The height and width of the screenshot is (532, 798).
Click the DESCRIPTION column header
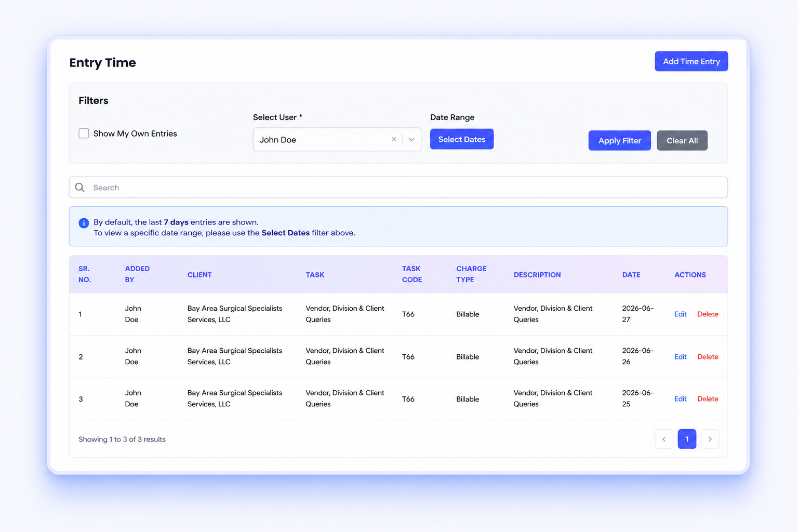pyautogui.click(x=537, y=275)
